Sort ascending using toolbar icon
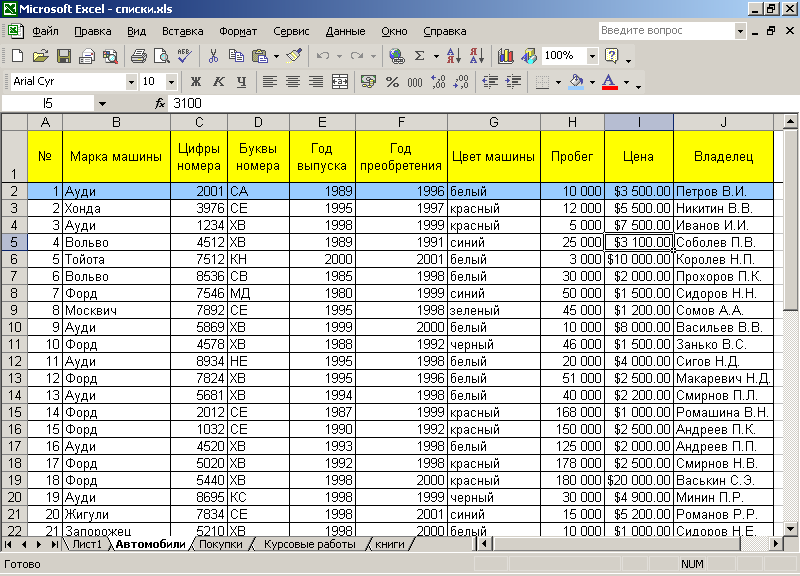 pyautogui.click(x=452, y=56)
